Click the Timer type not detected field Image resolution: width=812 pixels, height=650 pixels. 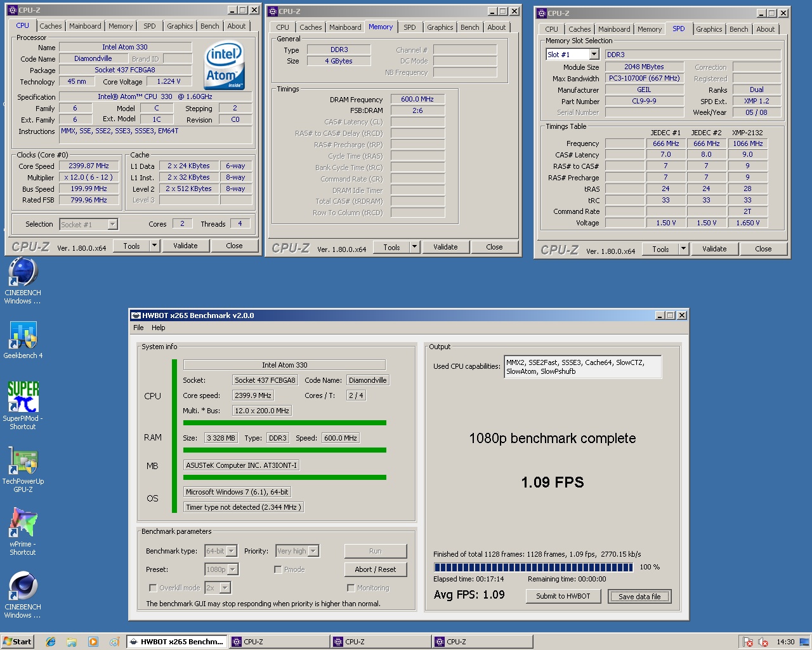tap(244, 507)
